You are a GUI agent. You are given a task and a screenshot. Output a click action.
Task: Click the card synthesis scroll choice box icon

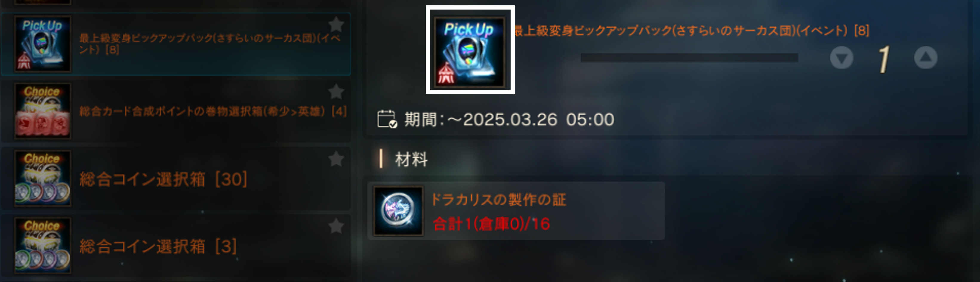click(43, 111)
